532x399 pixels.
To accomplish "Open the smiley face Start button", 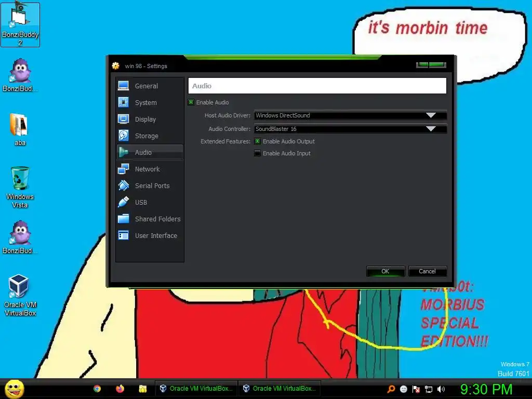I will click(x=15, y=389).
